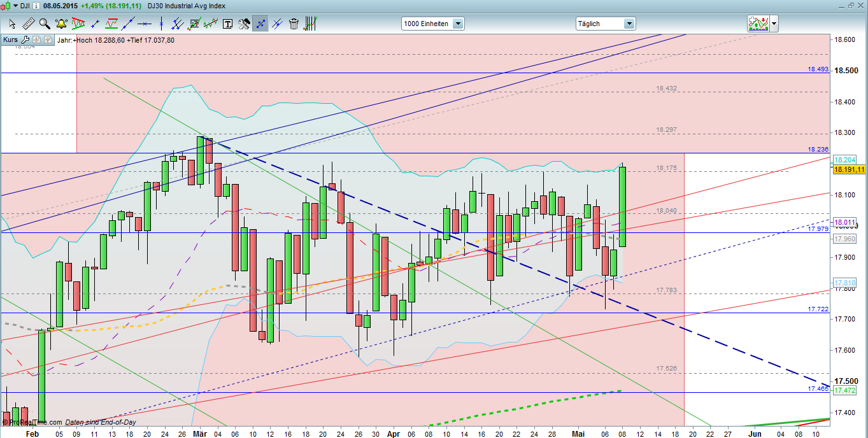The width and height of the screenshot is (868, 438).
Task: Click the candlestick chart icon in title bar
Action: tap(6, 5)
